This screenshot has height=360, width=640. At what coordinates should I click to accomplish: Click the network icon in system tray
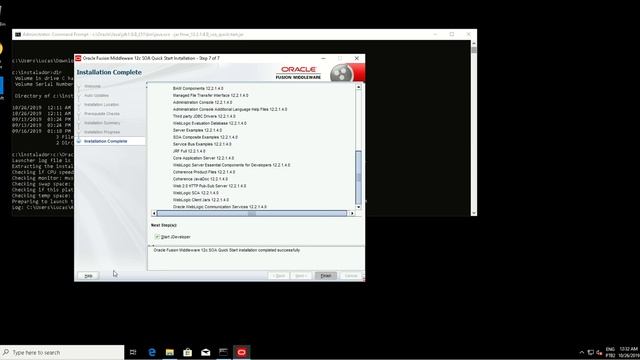click(590, 353)
